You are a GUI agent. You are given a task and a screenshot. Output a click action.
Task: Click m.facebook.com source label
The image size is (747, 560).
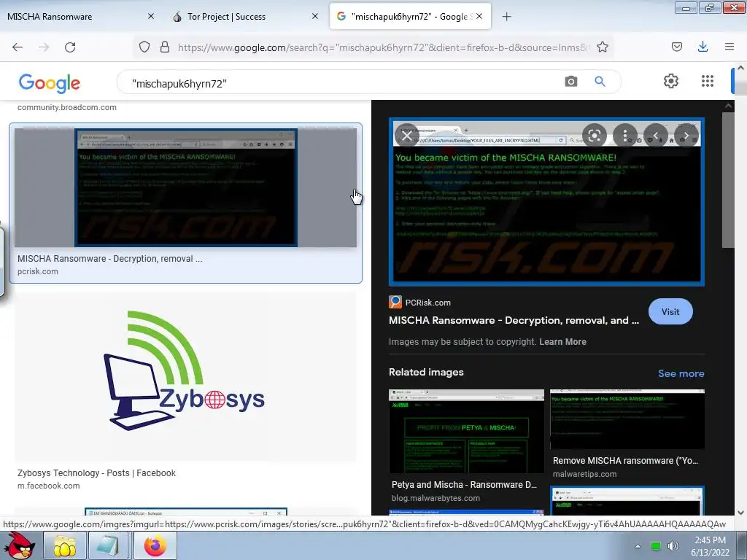(49, 486)
